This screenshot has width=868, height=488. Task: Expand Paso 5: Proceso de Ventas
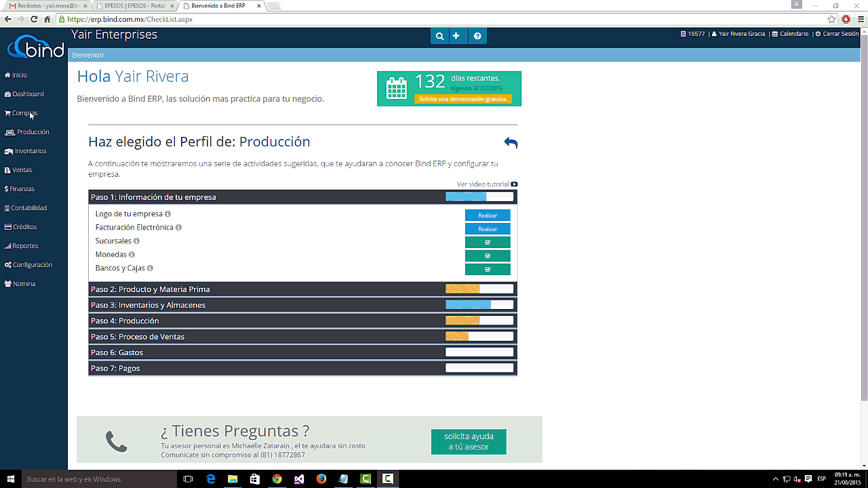(x=302, y=337)
